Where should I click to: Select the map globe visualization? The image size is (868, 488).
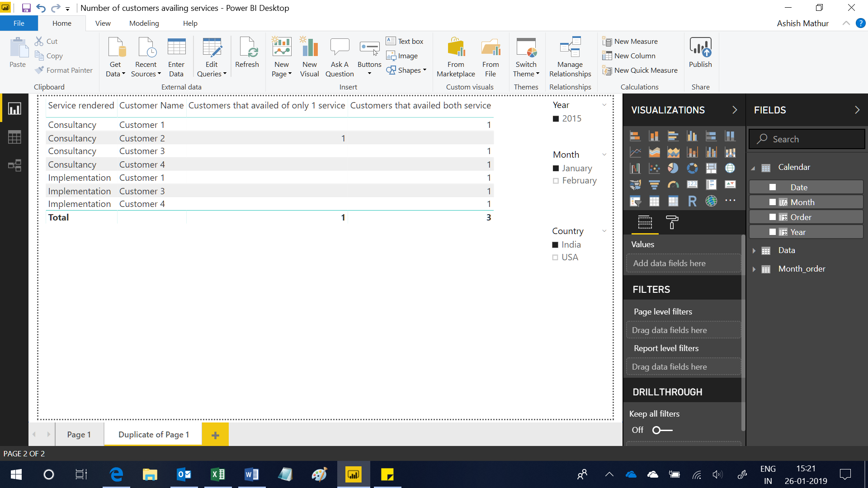(730, 169)
